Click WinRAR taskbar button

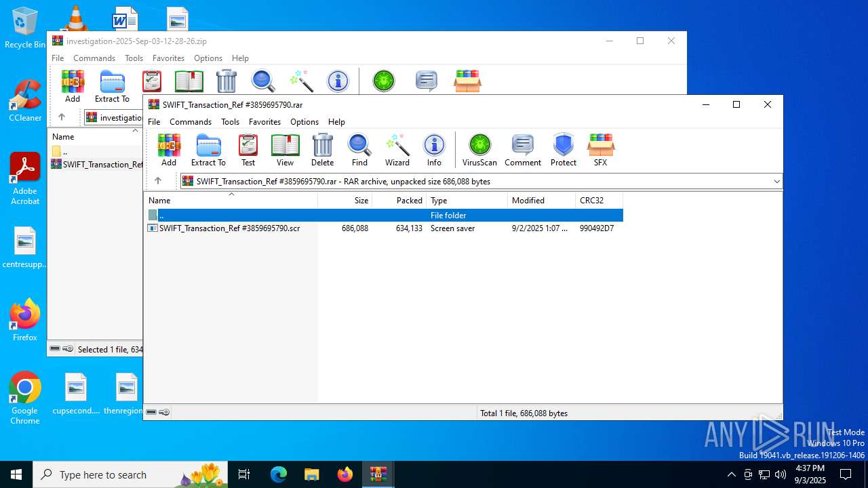pos(378,474)
